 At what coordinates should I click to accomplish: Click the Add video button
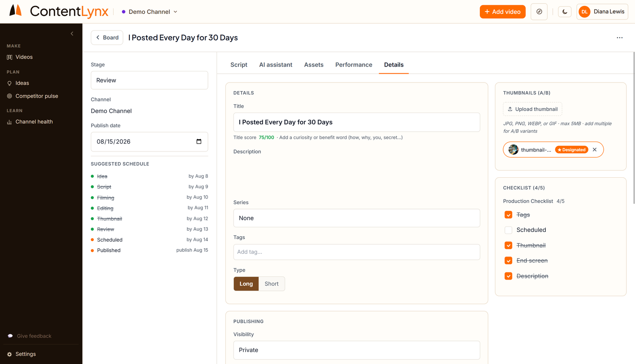502,12
